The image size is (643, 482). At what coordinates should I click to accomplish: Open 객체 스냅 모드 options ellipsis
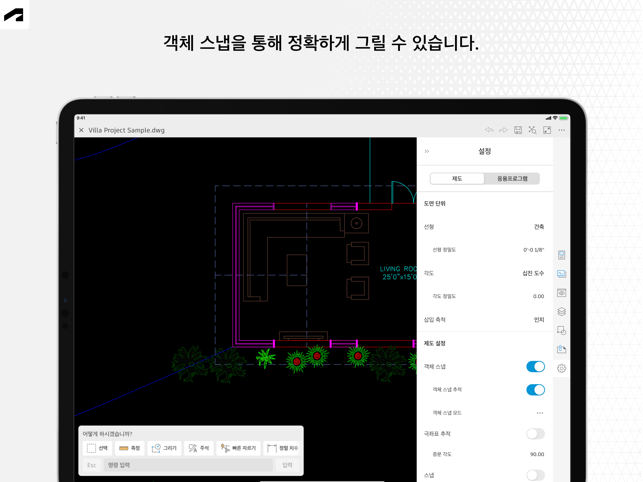pyautogui.click(x=540, y=413)
